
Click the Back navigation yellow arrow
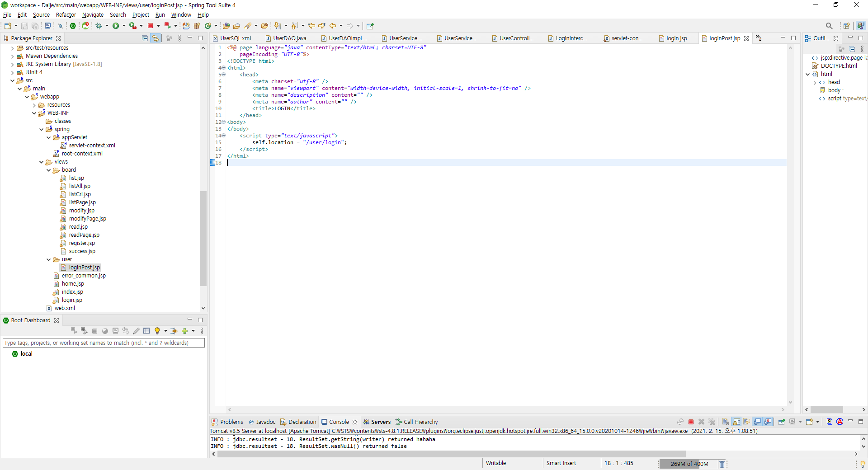point(333,26)
